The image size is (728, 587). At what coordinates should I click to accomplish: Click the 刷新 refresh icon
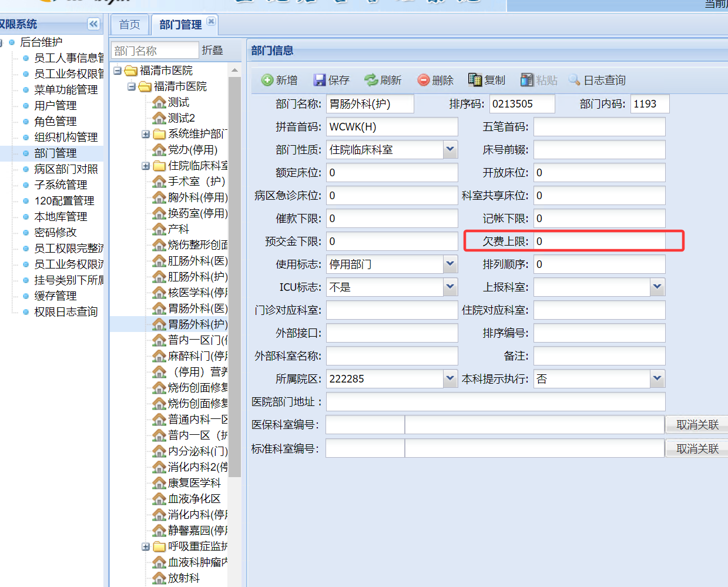tap(371, 80)
